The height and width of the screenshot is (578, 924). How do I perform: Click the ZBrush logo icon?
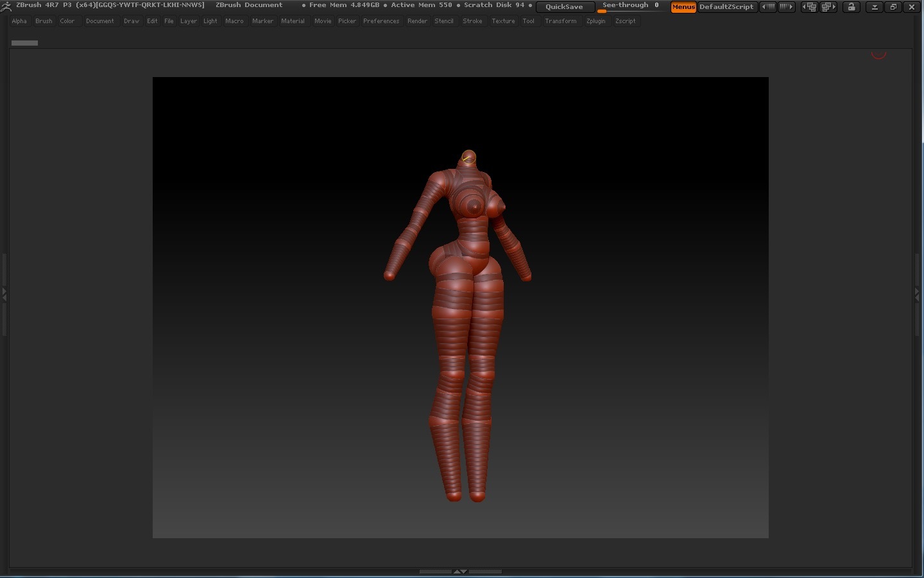click(x=6, y=6)
